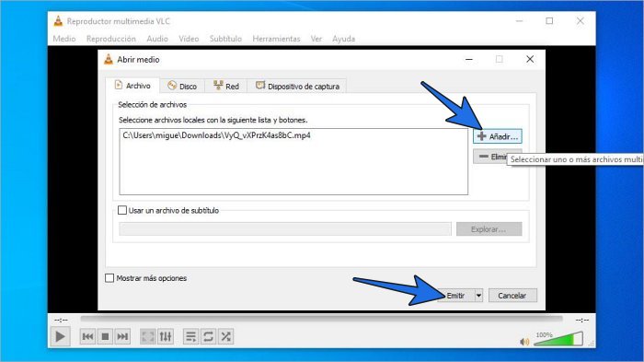
Task: Enable Usar un archivo de subtítulo checkbox
Action: (x=122, y=210)
